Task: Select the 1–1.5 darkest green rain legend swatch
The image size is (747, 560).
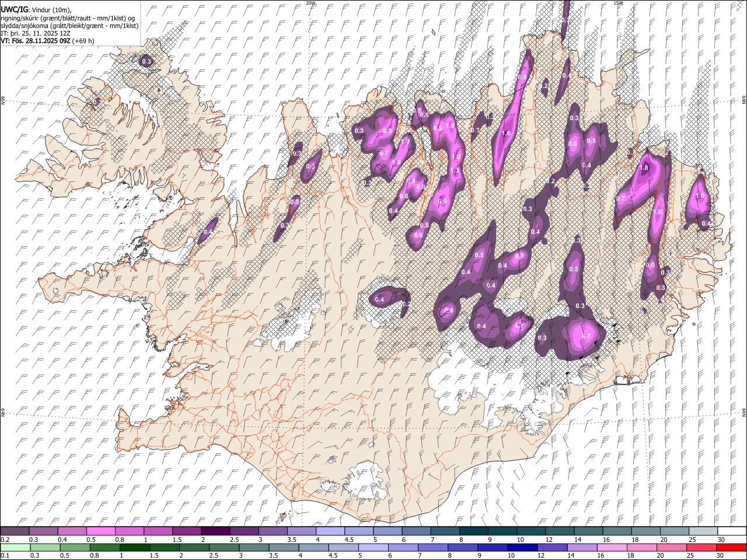Action: point(134,547)
